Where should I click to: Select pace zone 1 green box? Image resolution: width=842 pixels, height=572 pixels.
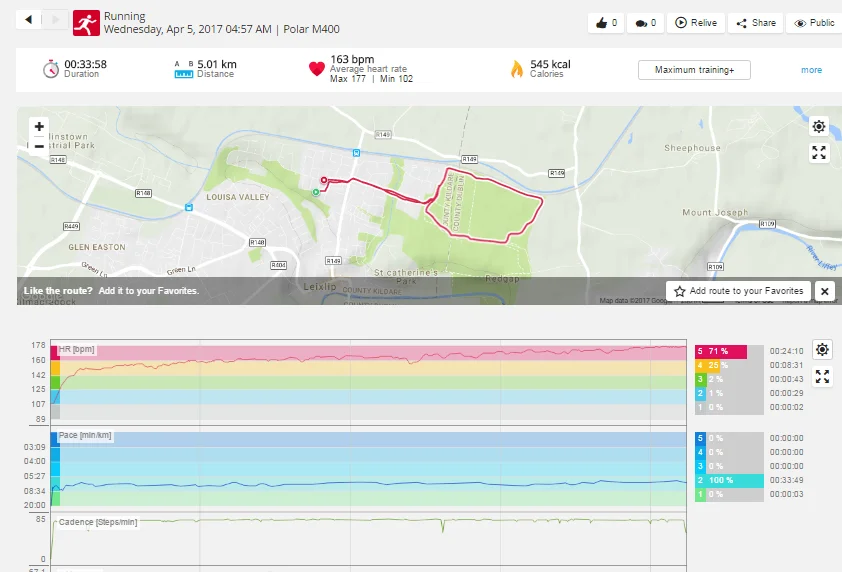[x=700, y=494]
